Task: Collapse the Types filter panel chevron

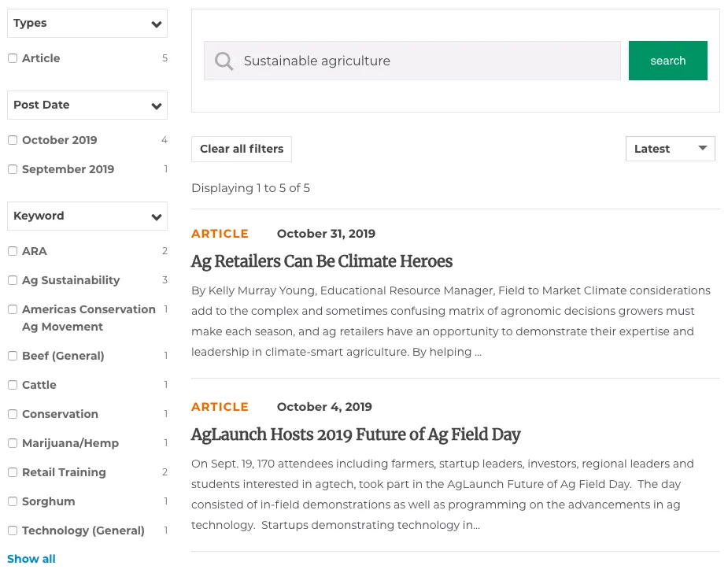Action: coord(155,23)
